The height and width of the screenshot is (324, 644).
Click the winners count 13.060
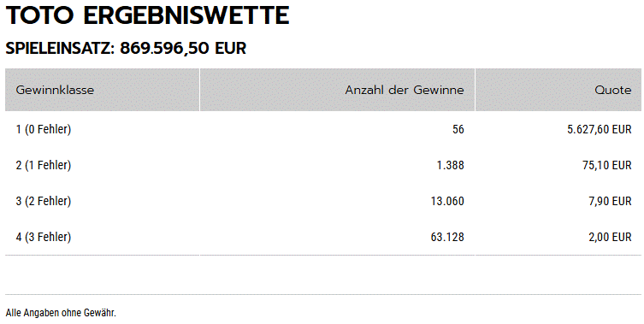[x=447, y=201]
